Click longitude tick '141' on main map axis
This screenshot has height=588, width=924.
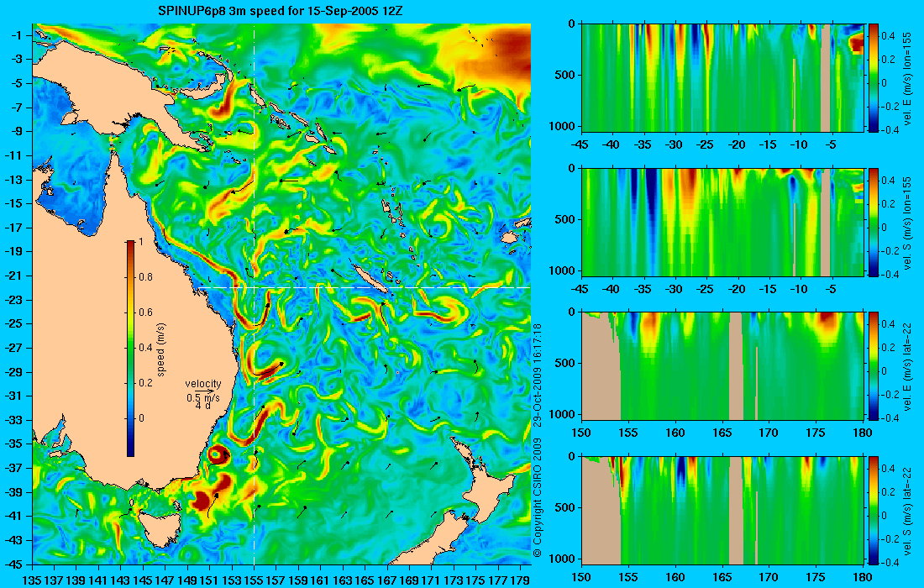(97, 580)
